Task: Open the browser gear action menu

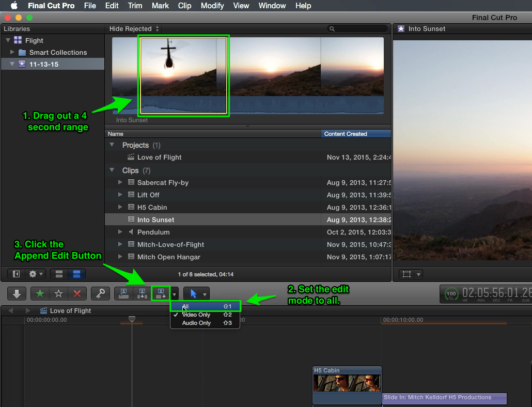Action: (x=36, y=274)
